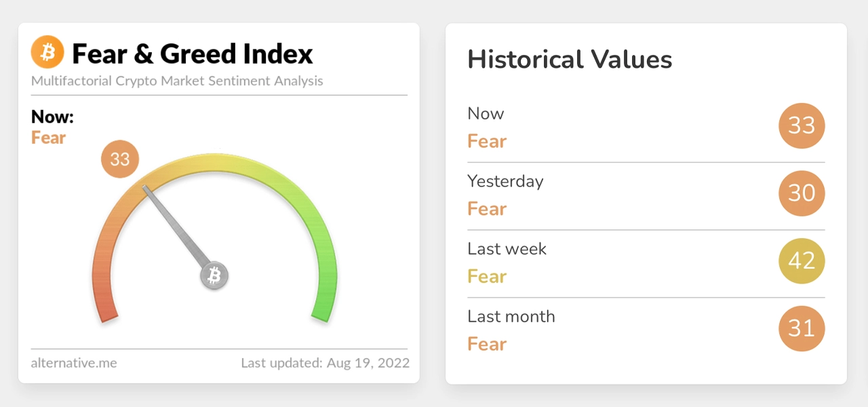The height and width of the screenshot is (407, 868).
Task: Click the gauge needle pointer
Action: click(176, 226)
